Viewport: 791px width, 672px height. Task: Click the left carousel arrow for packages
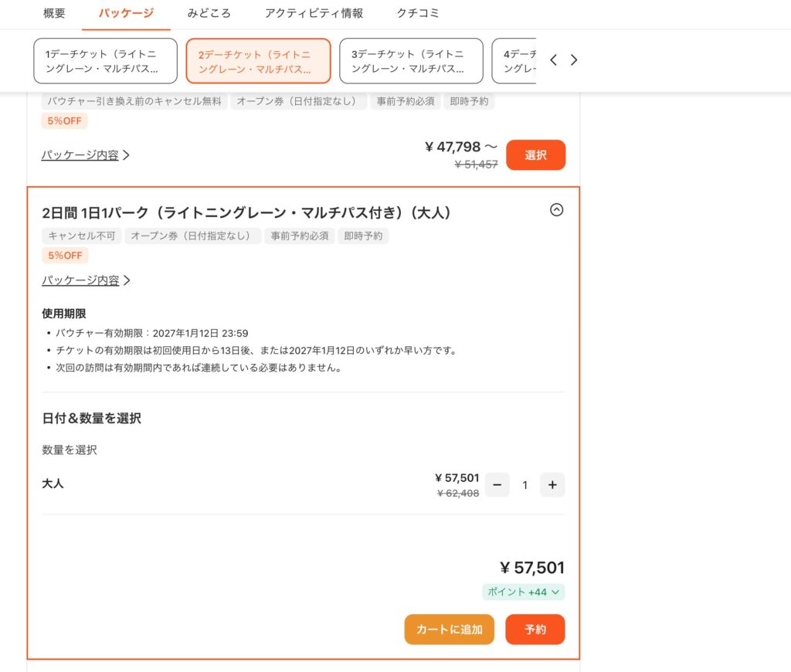pyautogui.click(x=553, y=60)
